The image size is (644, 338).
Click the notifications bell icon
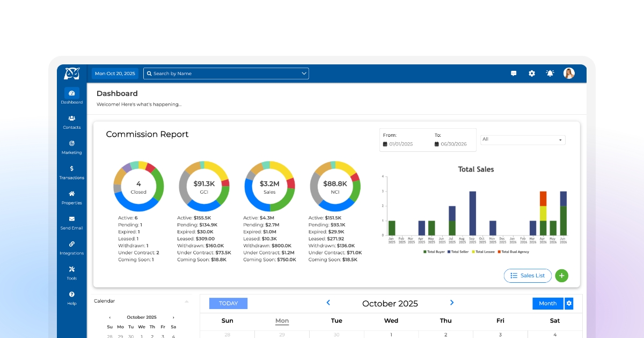tap(550, 74)
